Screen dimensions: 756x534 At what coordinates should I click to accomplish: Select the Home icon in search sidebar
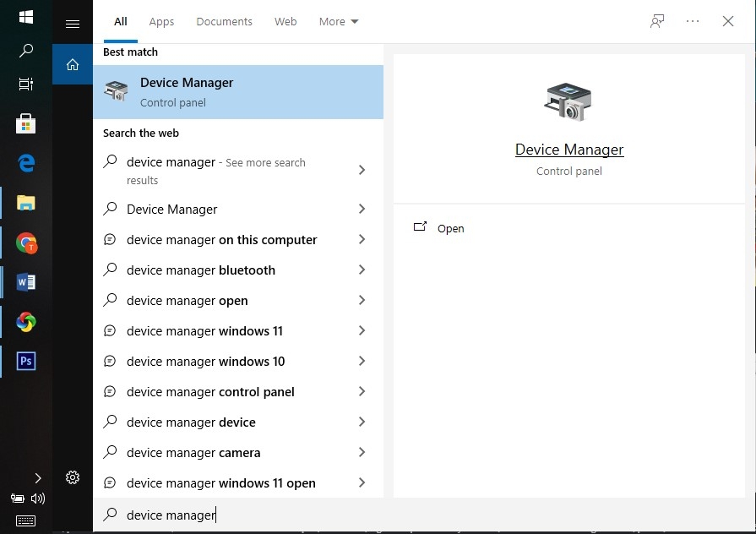pos(73,65)
